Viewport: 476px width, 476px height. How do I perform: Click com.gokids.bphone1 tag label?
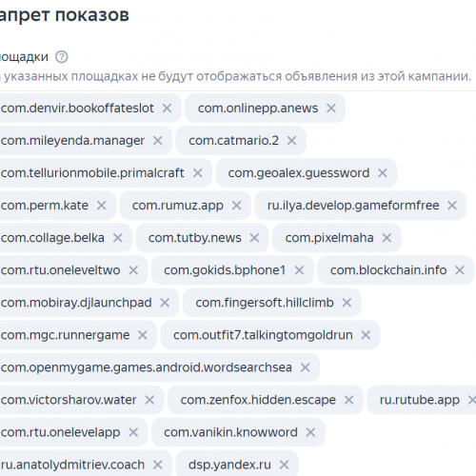[225, 270]
